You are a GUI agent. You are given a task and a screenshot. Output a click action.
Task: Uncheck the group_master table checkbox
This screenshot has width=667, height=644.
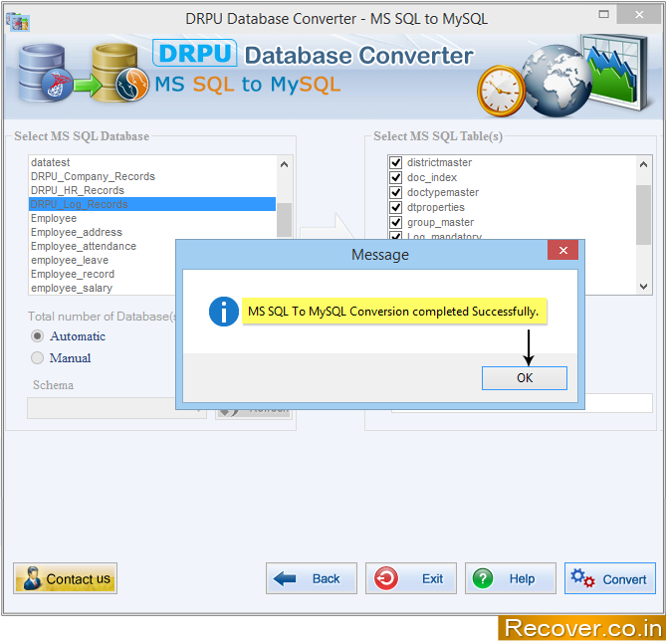click(395, 222)
